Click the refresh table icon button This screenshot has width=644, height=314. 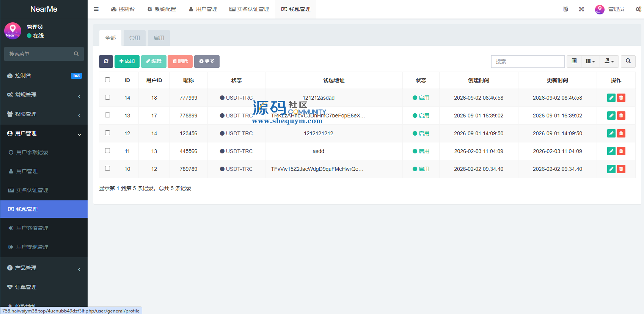point(106,61)
